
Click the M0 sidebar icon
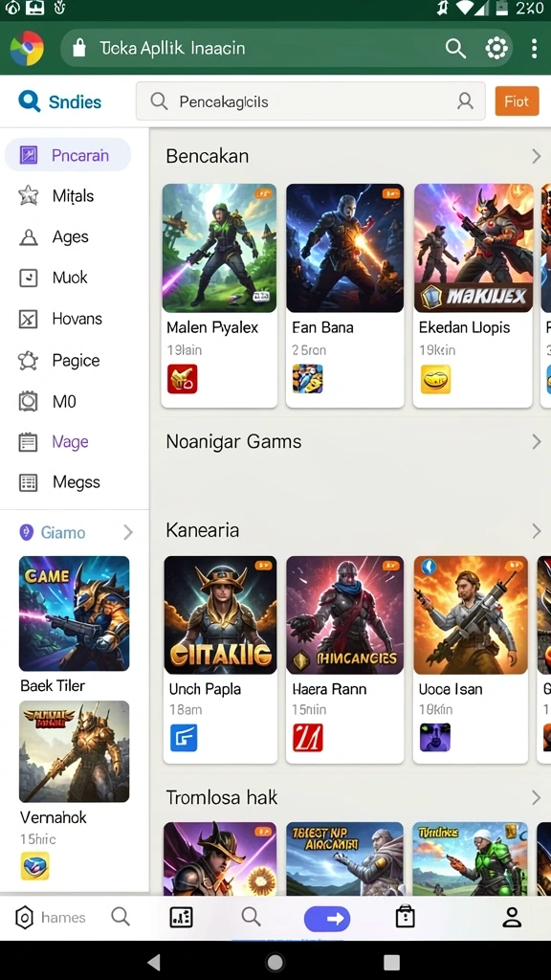(28, 401)
